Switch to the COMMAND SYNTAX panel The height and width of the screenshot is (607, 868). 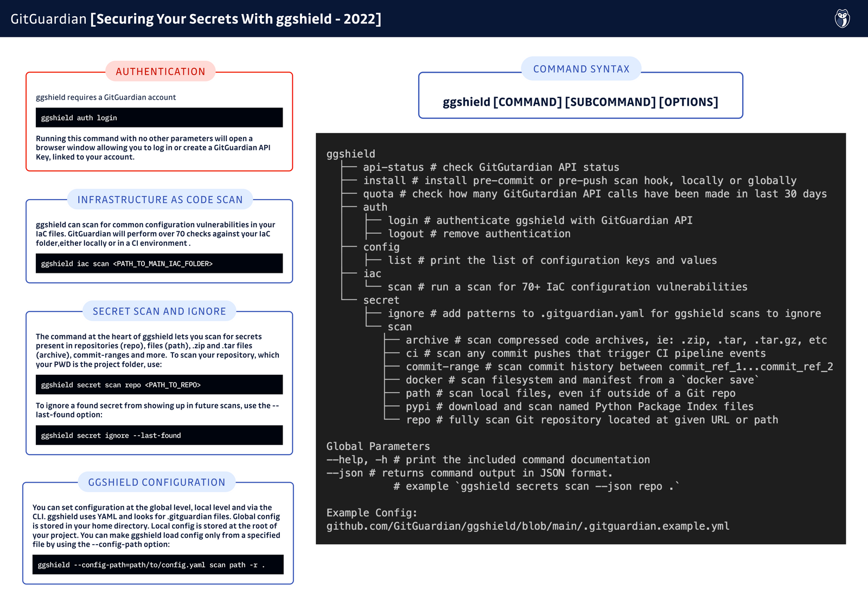pos(582,69)
